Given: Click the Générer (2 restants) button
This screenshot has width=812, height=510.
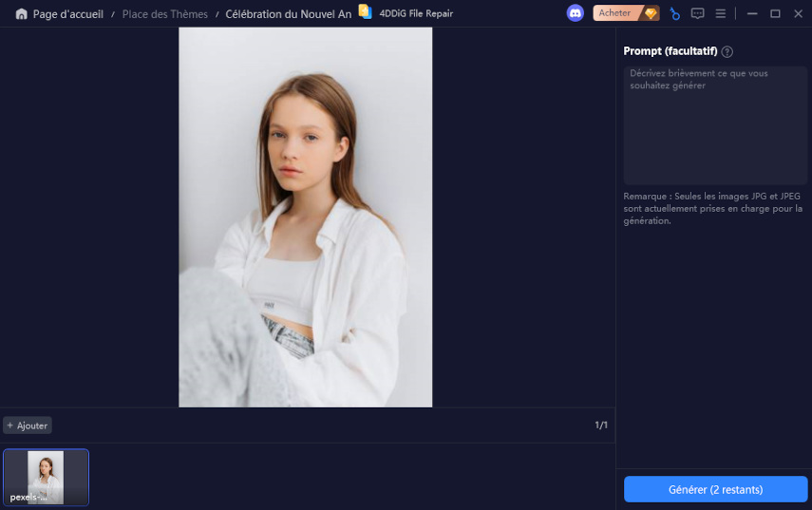Looking at the screenshot, I should tap(715, 489).
